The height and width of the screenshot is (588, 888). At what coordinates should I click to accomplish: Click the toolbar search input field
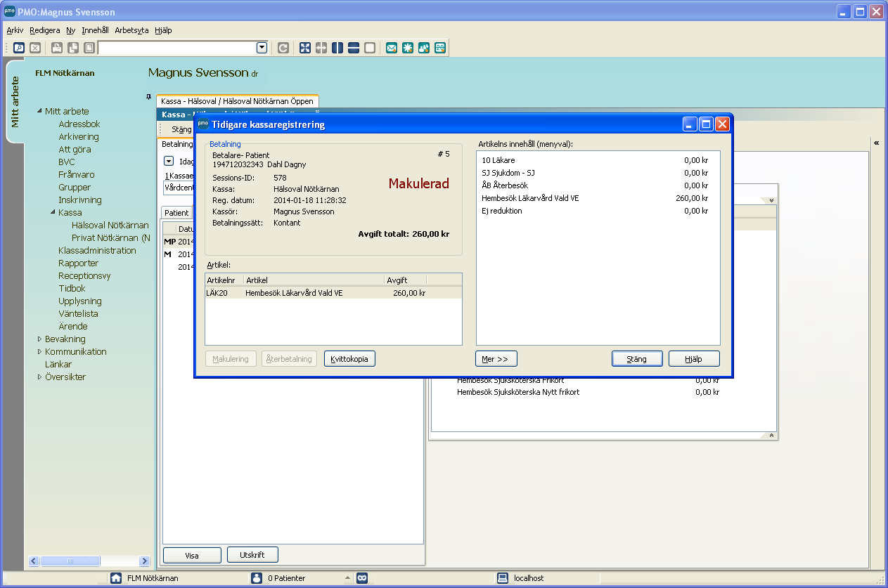177,48
